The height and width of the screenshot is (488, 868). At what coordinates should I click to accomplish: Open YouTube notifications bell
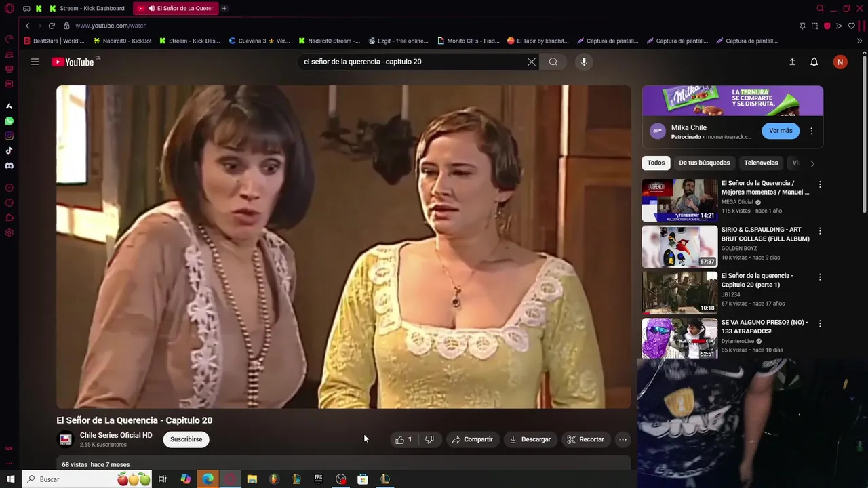pos(814,62)
